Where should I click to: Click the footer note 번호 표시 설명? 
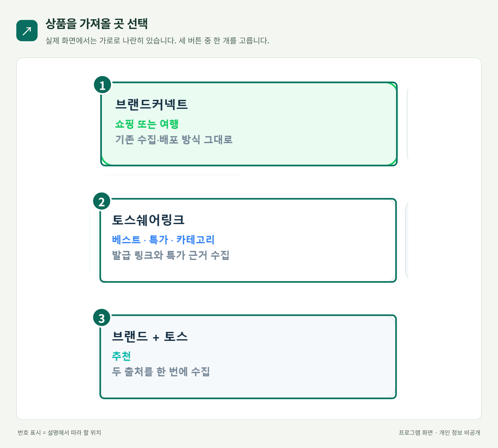pyautogui.click(x=59, y=433)
